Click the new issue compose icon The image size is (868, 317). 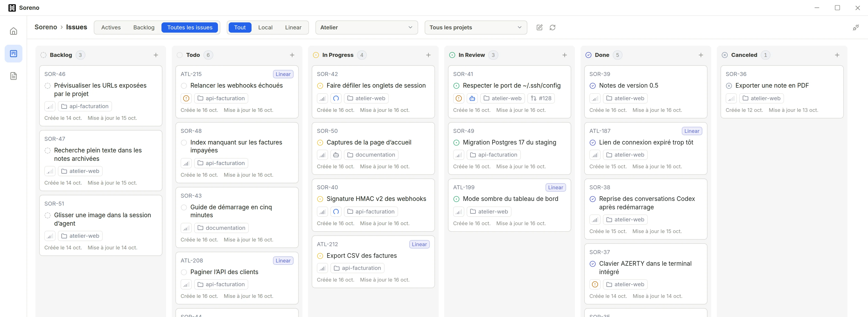point(539,27)
